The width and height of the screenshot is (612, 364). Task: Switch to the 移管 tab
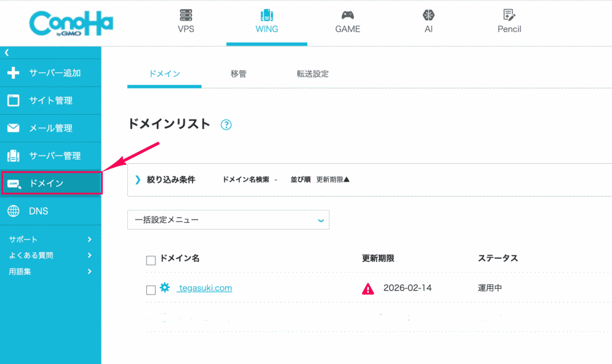tap(238, 74)
